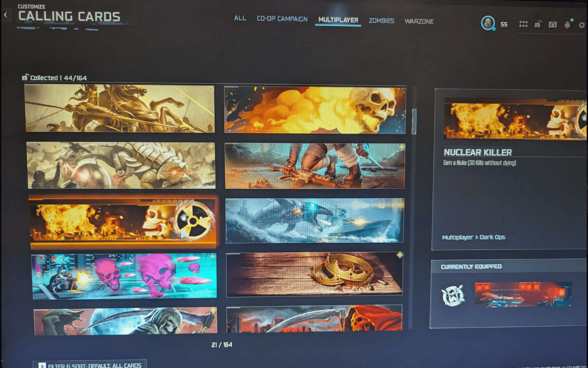The image size is (588, 368).
Task: Open the headset voice channel icon
Action: click(553, 24)
